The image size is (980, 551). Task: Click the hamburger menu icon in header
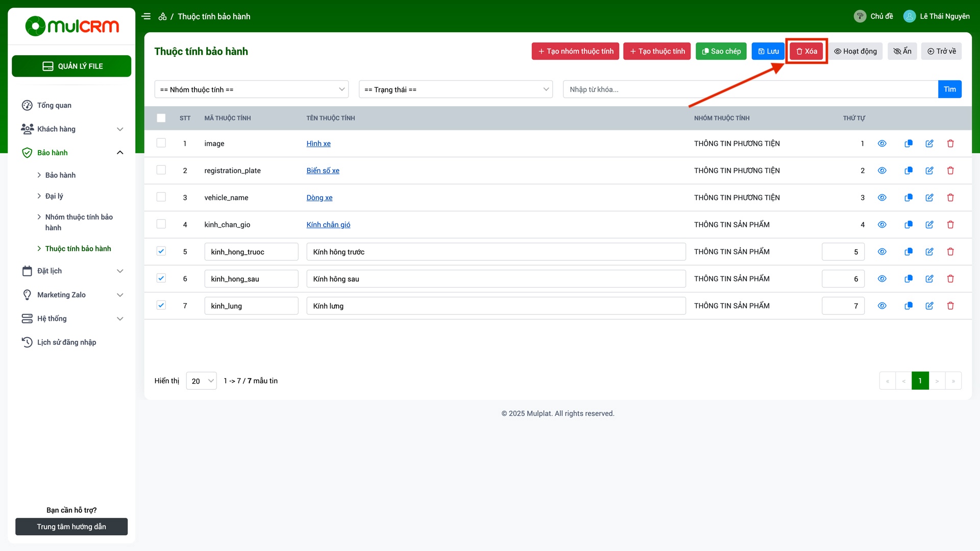(146, 16)
